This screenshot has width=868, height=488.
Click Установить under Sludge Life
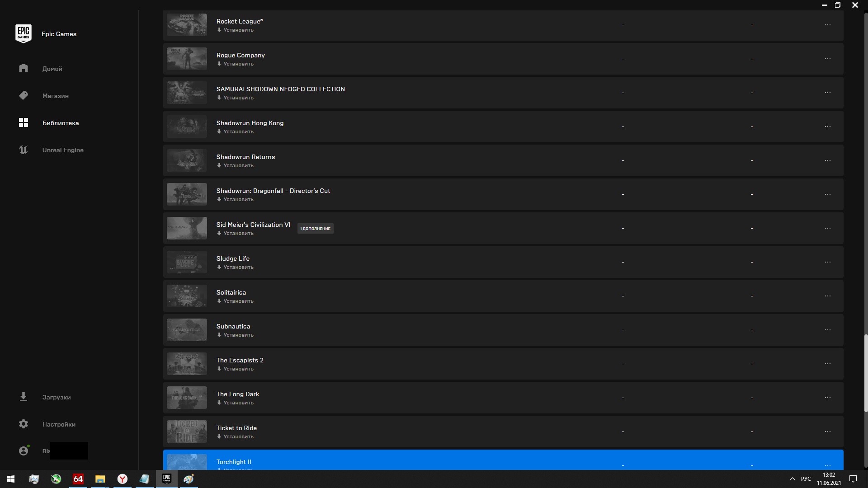point(235,267)
